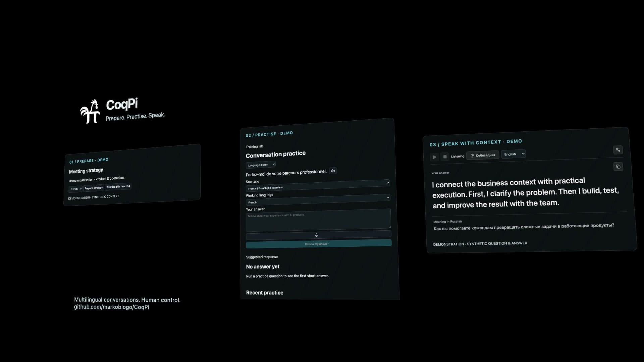Open the English language dropdown
644x362 pixels.
click(x=513, y=154)
